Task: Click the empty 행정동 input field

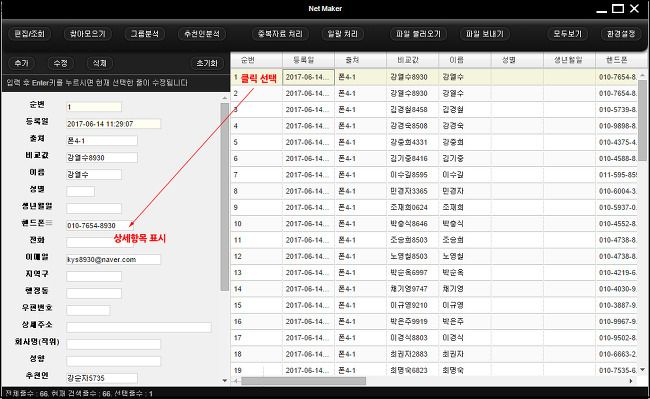Action: tap(94, 293)
